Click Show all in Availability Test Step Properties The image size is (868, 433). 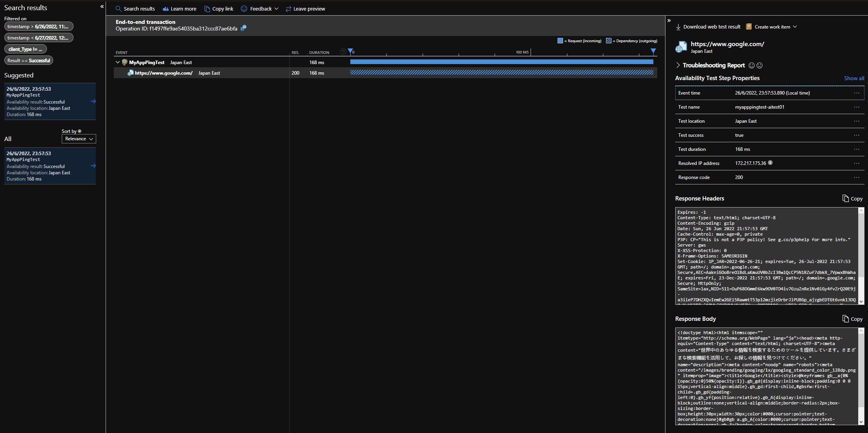[x=854, y=78]
